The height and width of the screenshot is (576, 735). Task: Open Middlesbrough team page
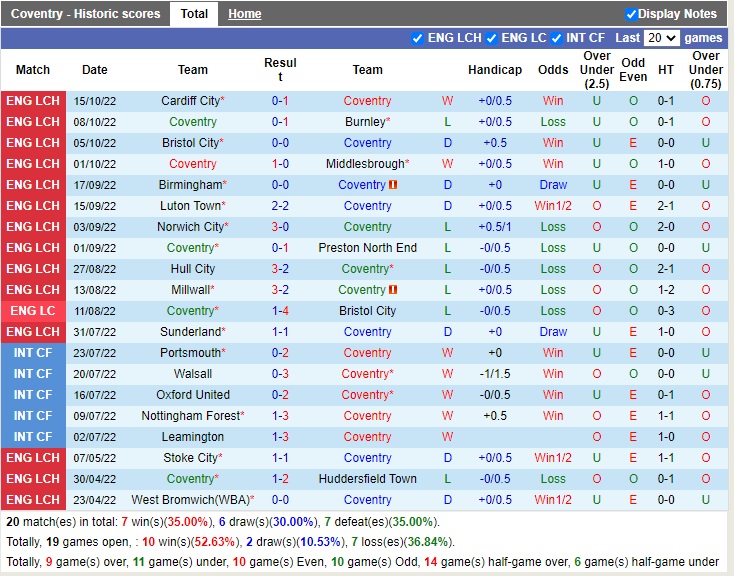click(364, 164)
